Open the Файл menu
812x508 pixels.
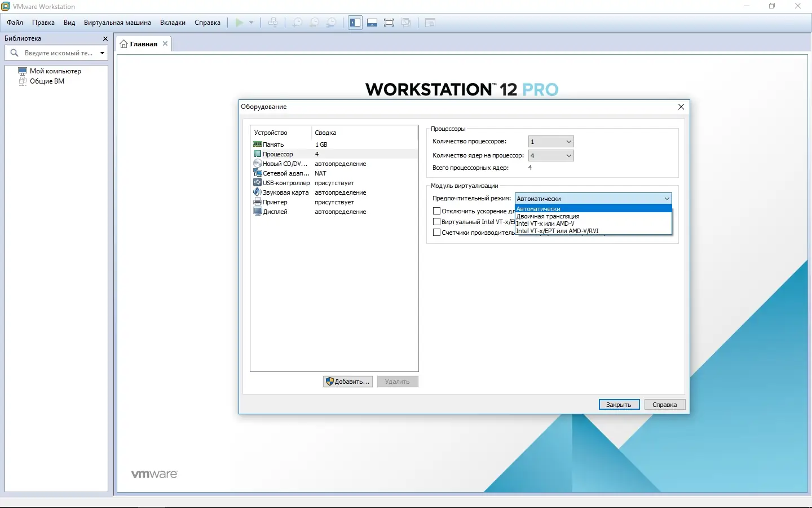15,23
